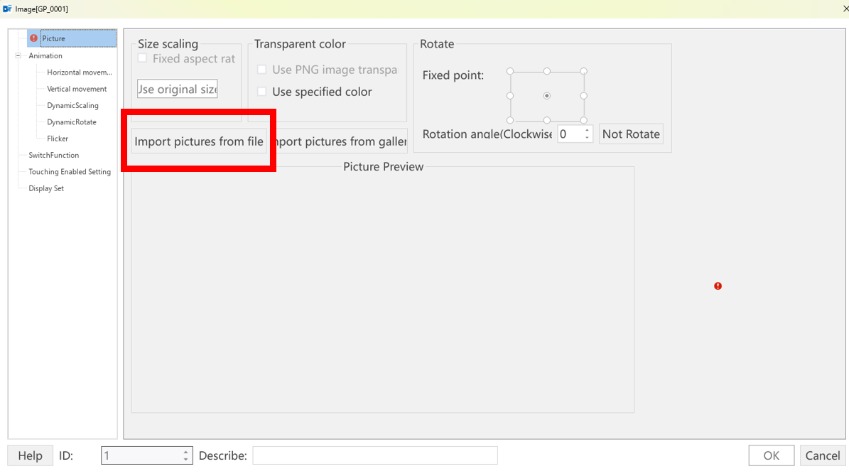Select the Flicker animation item

(x=57, y=139)
